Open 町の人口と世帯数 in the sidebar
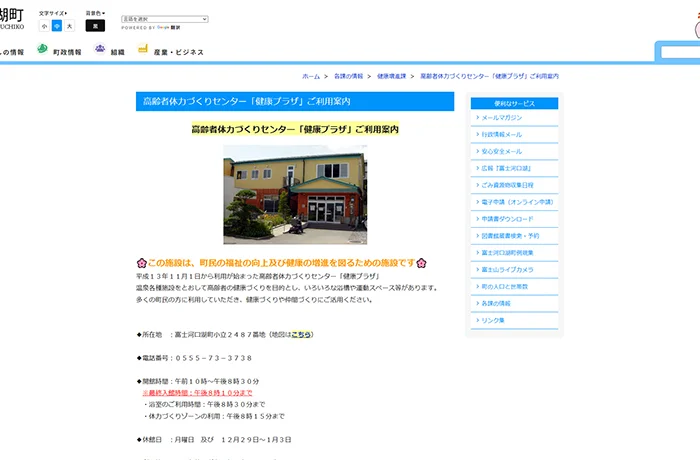700x460 pixels. pos(504,287)
